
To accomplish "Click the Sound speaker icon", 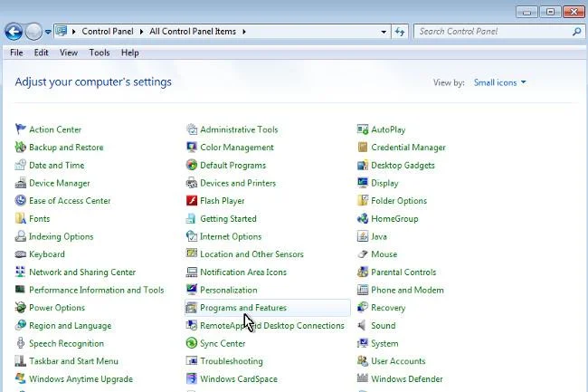I will point(363,326).
